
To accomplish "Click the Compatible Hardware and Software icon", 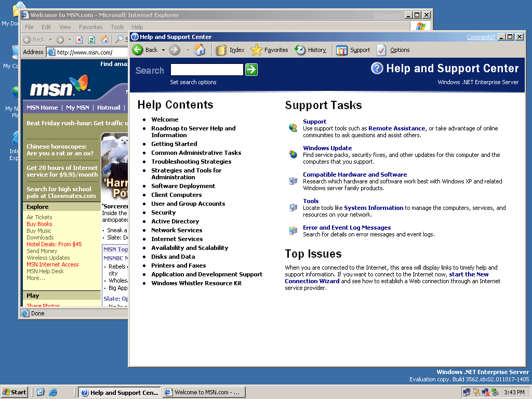I will (x=293, y=180).
